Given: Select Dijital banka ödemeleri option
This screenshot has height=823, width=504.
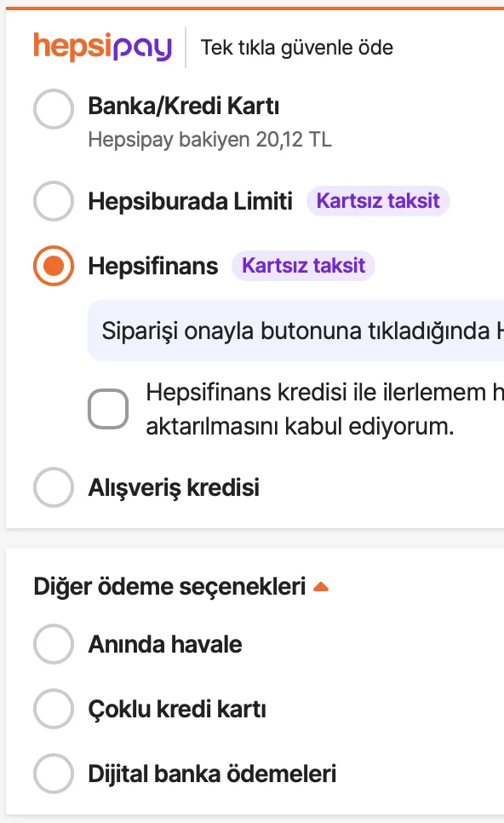Looking at the screenshot, I should tap(53, 774).
